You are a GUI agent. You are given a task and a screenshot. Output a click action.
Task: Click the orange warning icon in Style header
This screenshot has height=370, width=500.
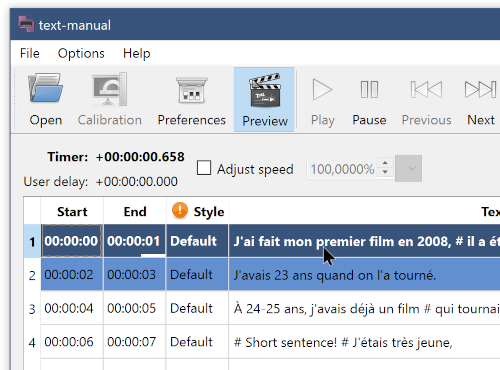pos(180,211)
